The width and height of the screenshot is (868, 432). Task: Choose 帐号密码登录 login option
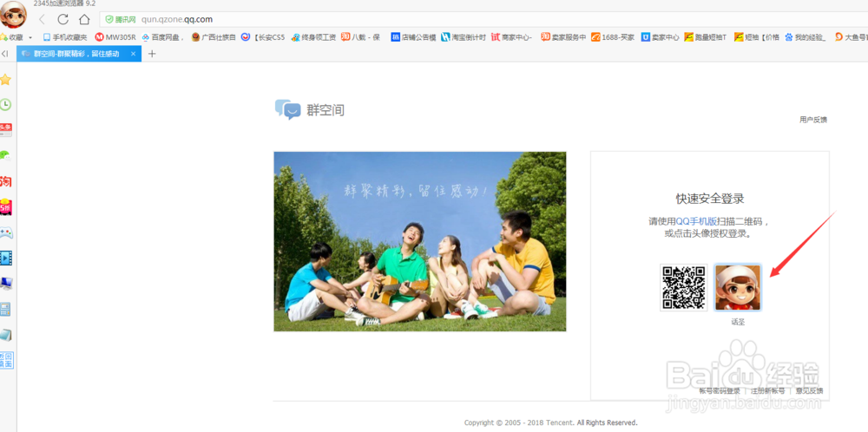pos(720,390)
